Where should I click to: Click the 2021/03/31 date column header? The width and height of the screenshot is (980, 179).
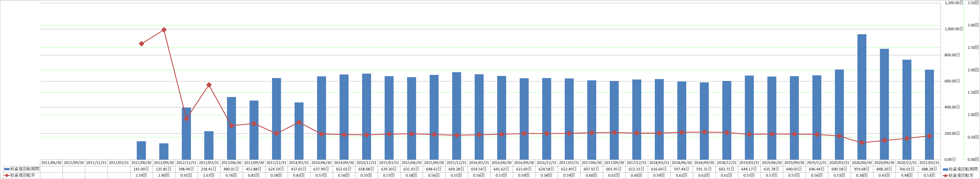pos(929,163)
